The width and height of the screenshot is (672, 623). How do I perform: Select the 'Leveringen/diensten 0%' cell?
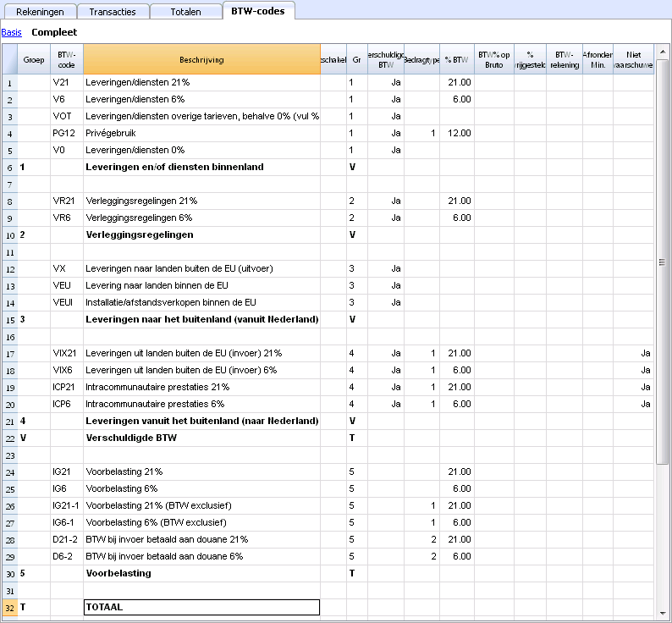pos(202,150)
